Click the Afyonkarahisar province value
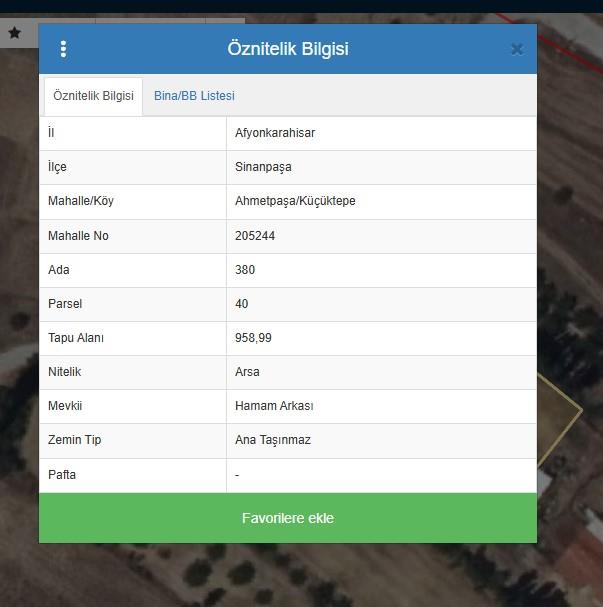Viewport: 603px width, 607px height. pyautogui.click(x=275, y=133)
